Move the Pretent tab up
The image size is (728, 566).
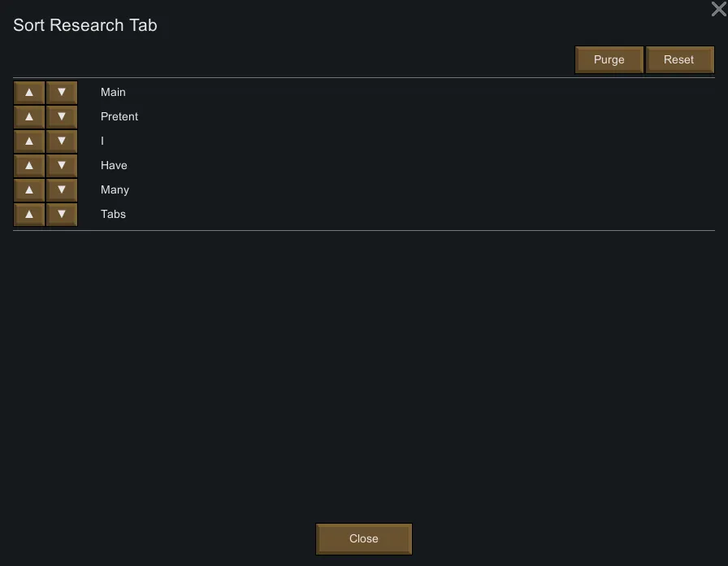pos(29,117)
